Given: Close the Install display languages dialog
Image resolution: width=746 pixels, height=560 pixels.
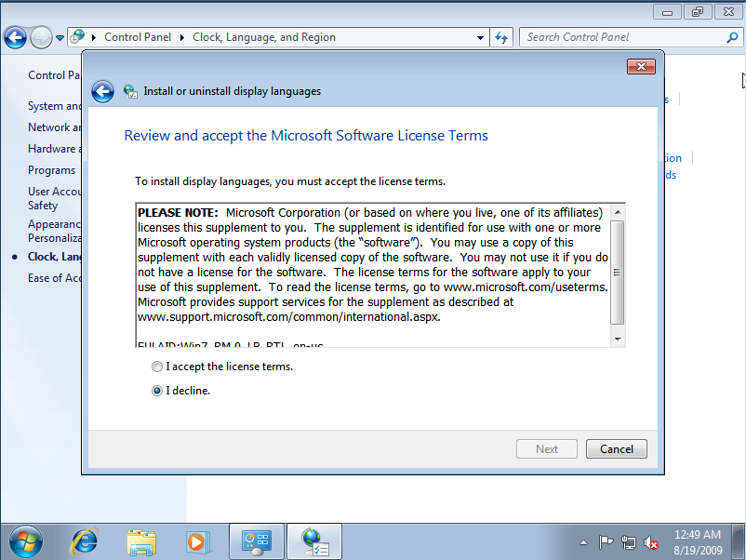Looking at the screenshot, I should [x=641, y=67].
